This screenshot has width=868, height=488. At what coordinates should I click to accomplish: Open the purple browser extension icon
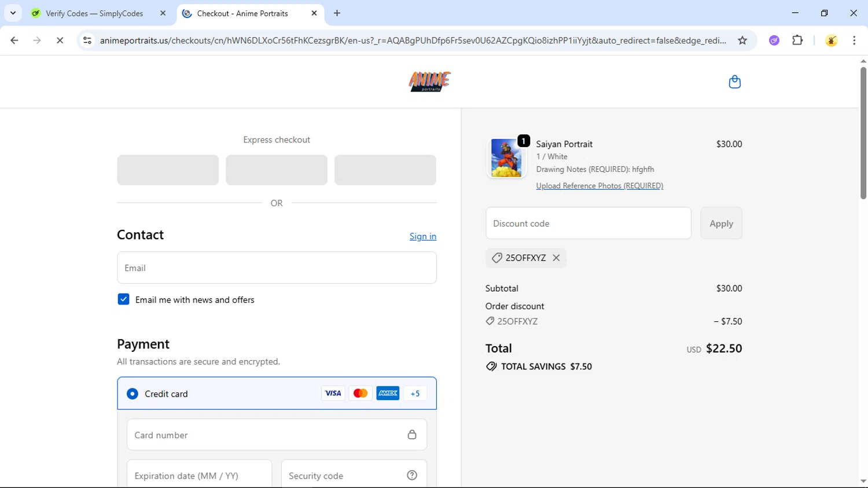(x=774, y=41)
